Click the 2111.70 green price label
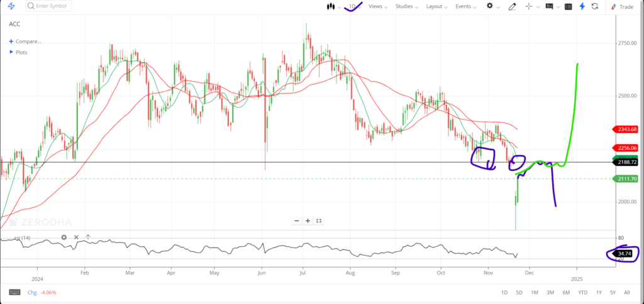Viewport: 644px width, 304px height. click(625, 178)
